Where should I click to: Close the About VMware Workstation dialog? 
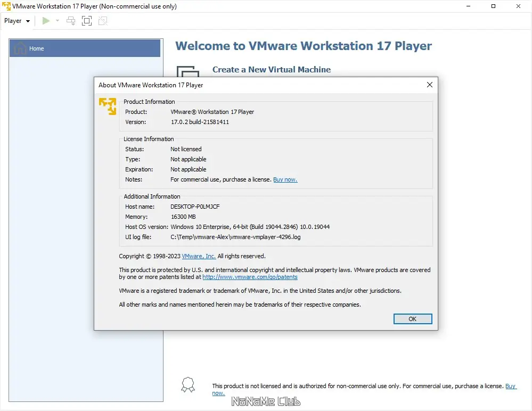point(430,85)
